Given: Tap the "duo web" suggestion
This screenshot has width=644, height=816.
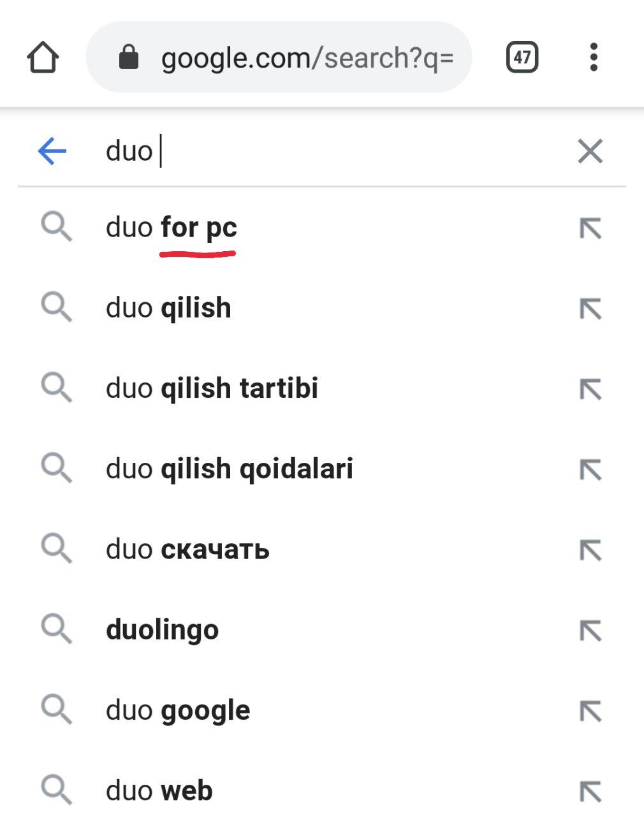Looking at the screenshot, I should point(159,790).
